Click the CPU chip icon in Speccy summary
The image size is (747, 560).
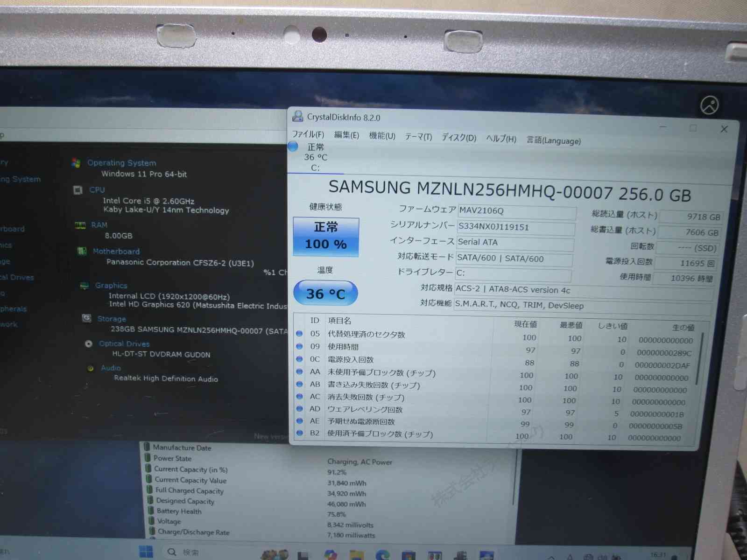(78, 190)
